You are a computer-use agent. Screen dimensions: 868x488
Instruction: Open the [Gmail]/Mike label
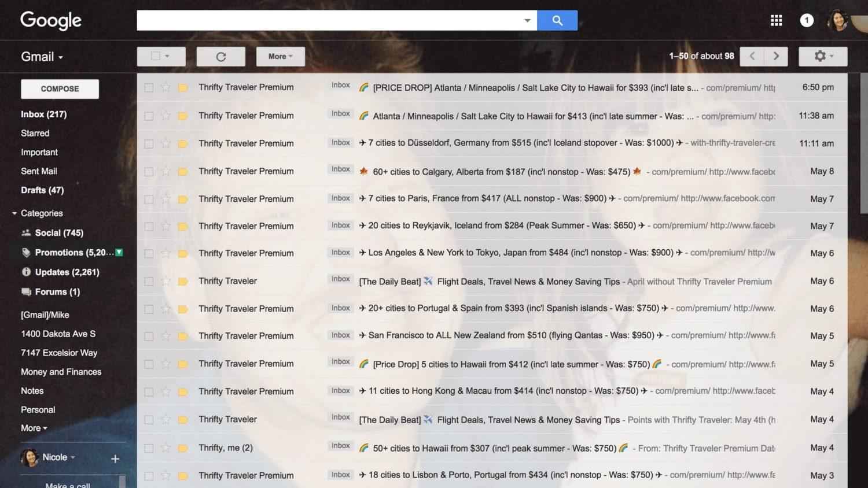tap(45, 315)
